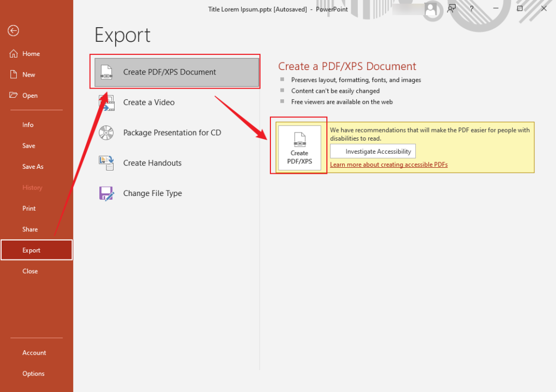Screen dimensions: 556x392
Task: Switch to the Print section
Action: (28, 208)
